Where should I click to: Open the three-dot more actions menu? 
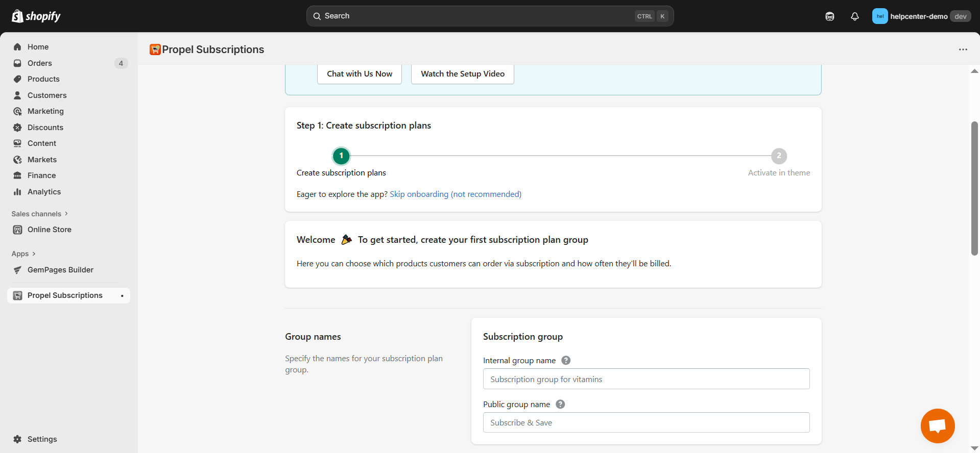coord(963,49)
